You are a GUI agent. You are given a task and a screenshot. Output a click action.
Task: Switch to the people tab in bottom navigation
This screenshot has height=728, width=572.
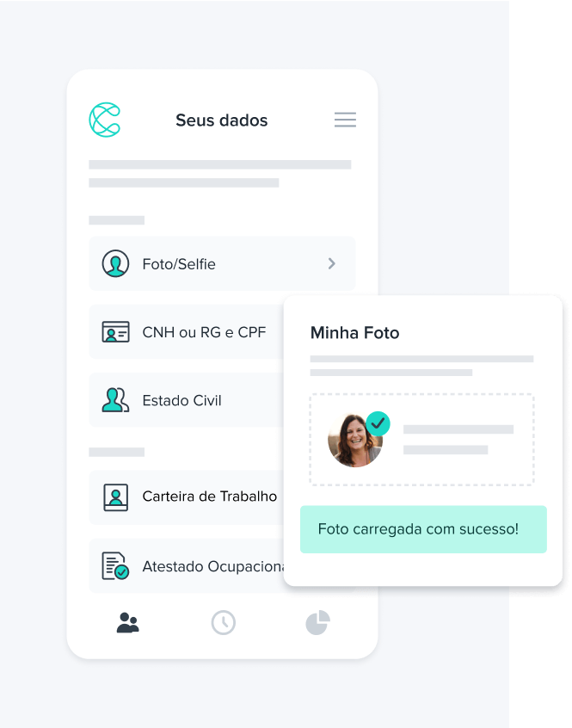tap(127, 623)
